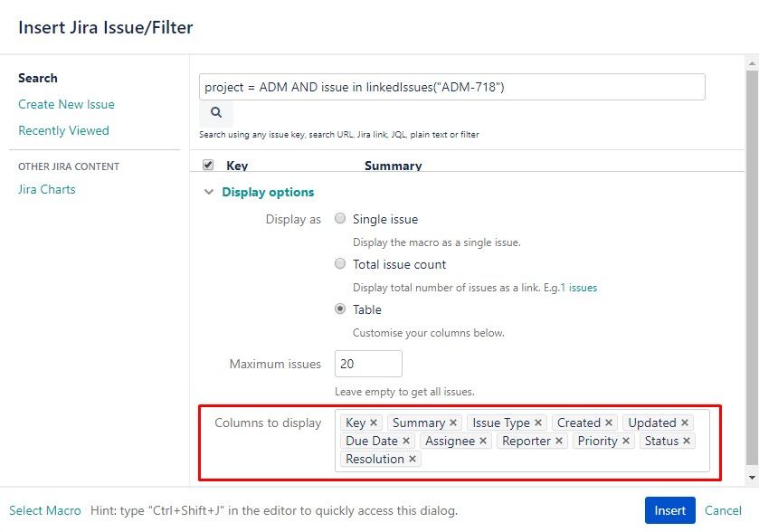Remove the Status column tag
Screen dimensions: 759x532
point(687,441)
